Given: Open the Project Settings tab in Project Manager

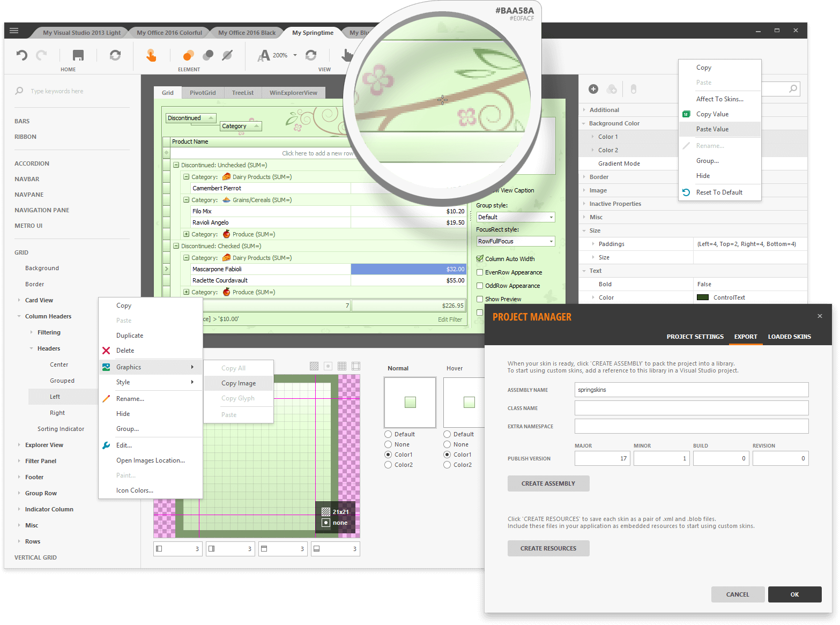Looking at the screenshot, I should coord(695,337).
